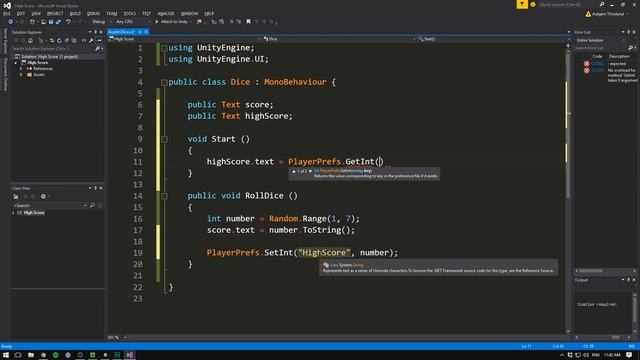This screenshot has width=640, height=360.
Task: Click the Search Error List field
Action: 601,48
